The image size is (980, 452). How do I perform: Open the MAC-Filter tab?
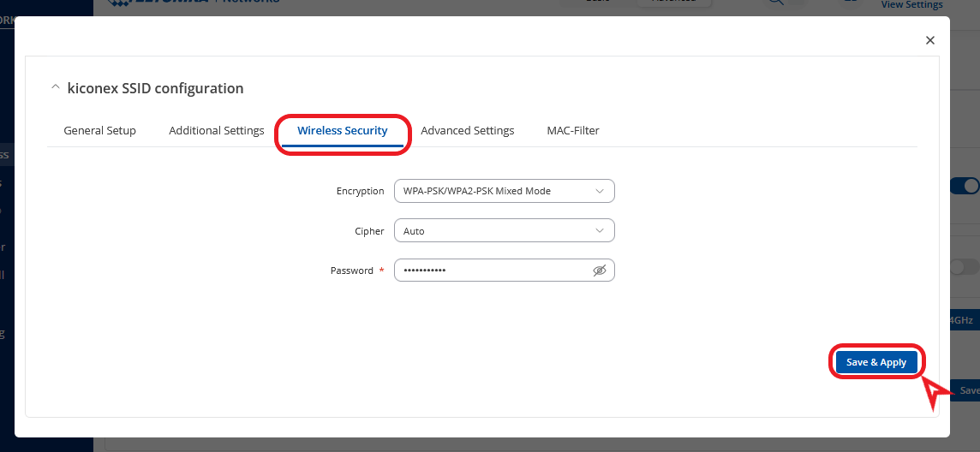tap(573, 131)
